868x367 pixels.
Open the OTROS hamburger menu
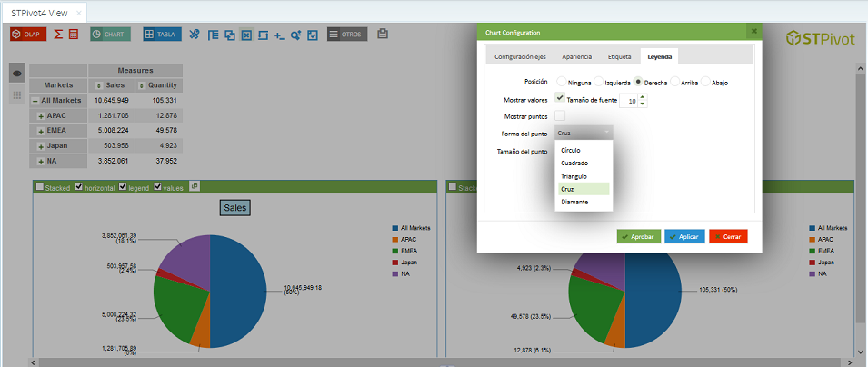click(x=346, y=35)
